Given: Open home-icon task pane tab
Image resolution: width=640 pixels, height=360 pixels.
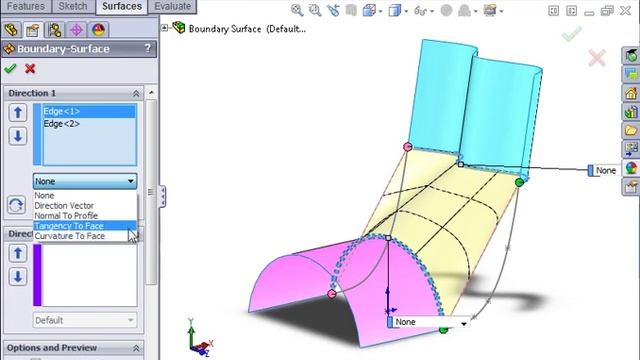Looking at the screenshot, I should tap(631, 93).
